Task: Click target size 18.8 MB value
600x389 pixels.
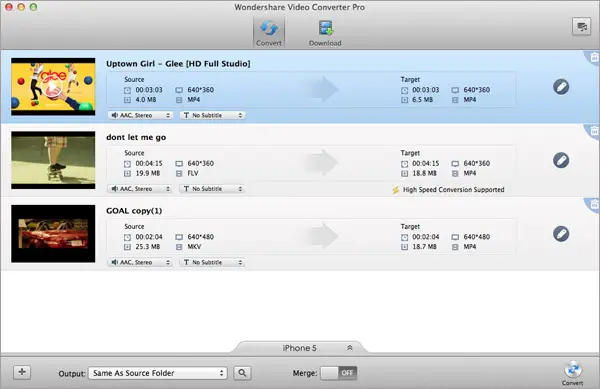Action: click(424, 173)
